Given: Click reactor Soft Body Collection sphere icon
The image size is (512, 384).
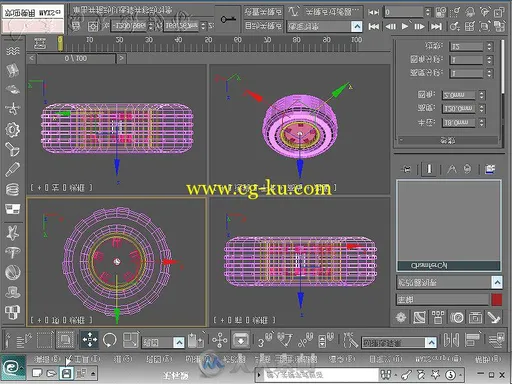Looking at the screenshot, I should (x=13, y=272).
